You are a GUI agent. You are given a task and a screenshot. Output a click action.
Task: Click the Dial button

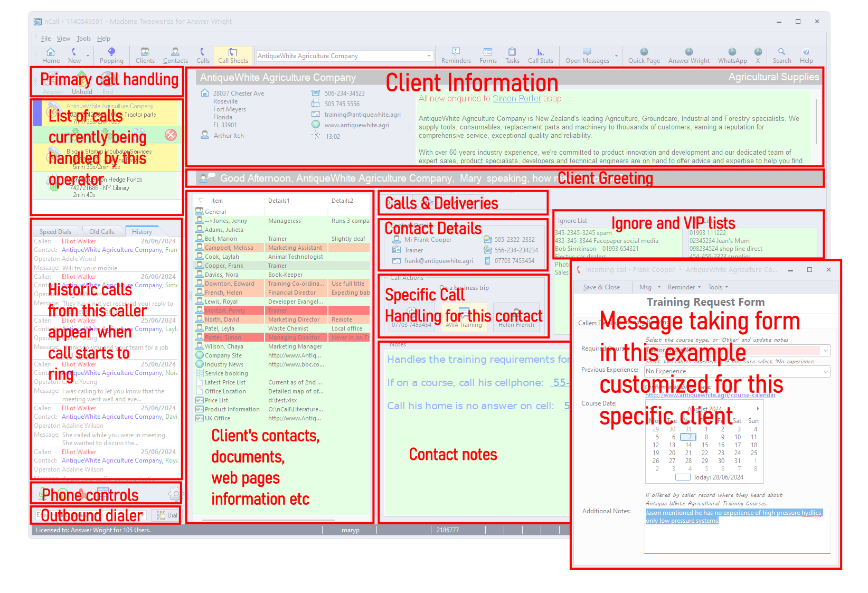(167, 515)
